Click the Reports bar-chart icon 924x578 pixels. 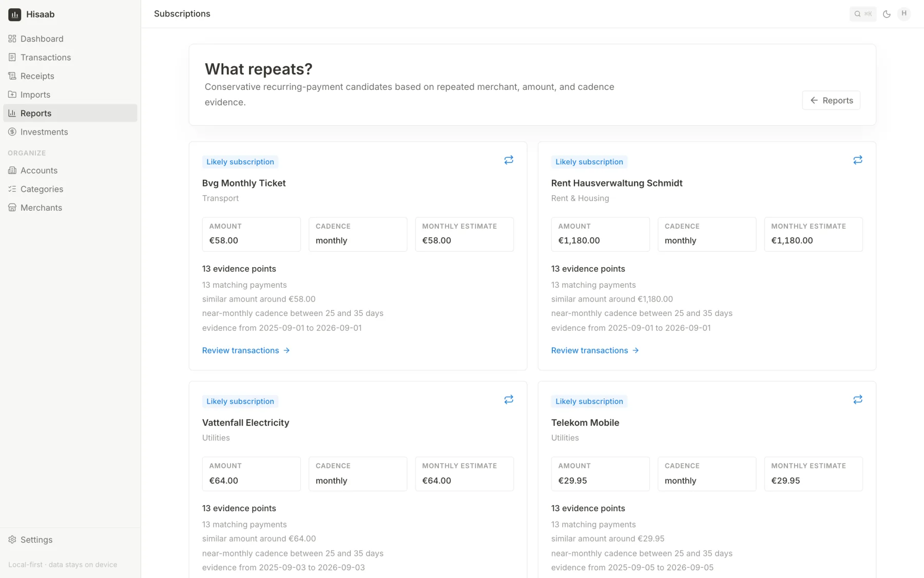(12, 113)
